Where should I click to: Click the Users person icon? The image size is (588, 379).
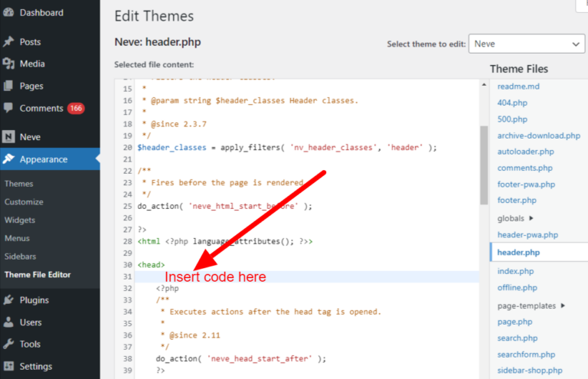point(8,322)
